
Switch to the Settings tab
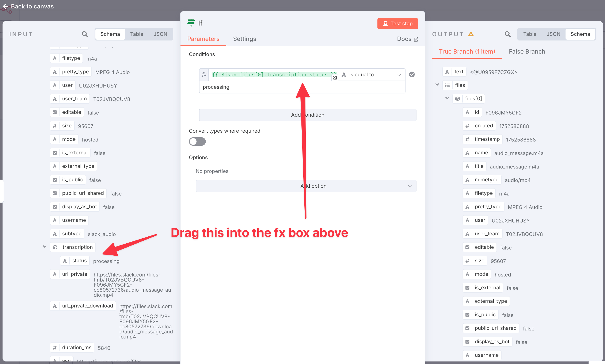(x=244, y=39)
